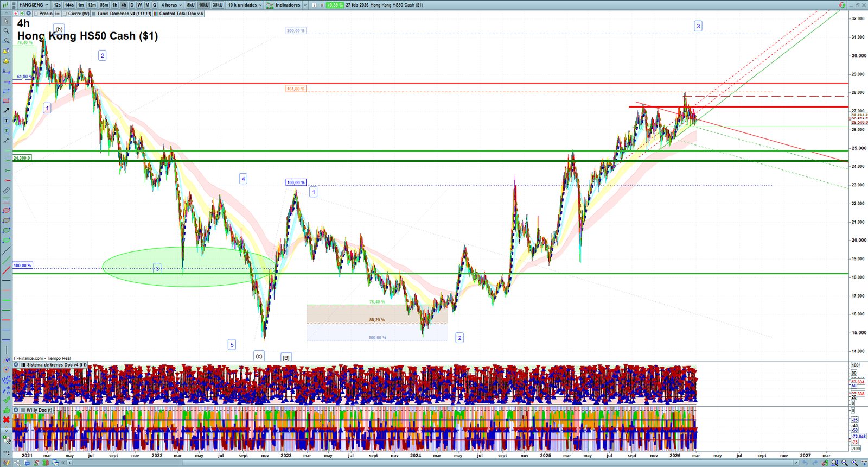The width and height of the screenshot is (868, 467).
Task: Pick the bright green horizontal line color
Action: coord(6,300)
